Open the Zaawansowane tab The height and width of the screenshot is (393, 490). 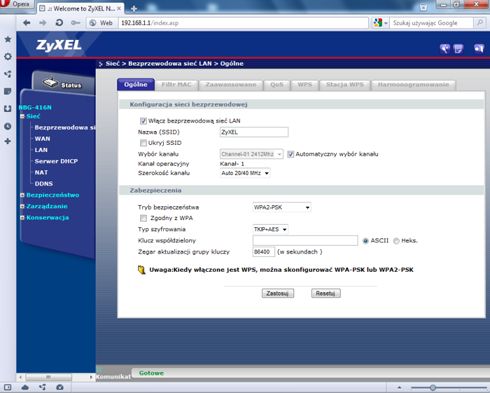[231, 85]
